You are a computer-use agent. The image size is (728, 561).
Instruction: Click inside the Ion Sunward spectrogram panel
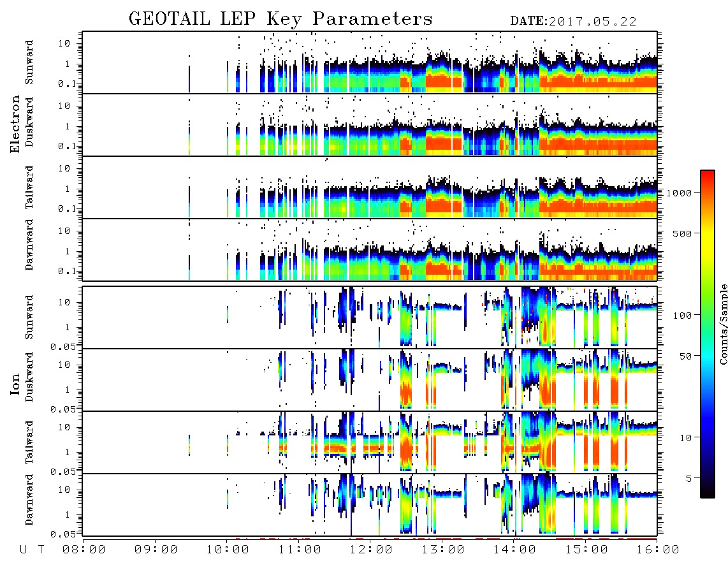point(370,317)
